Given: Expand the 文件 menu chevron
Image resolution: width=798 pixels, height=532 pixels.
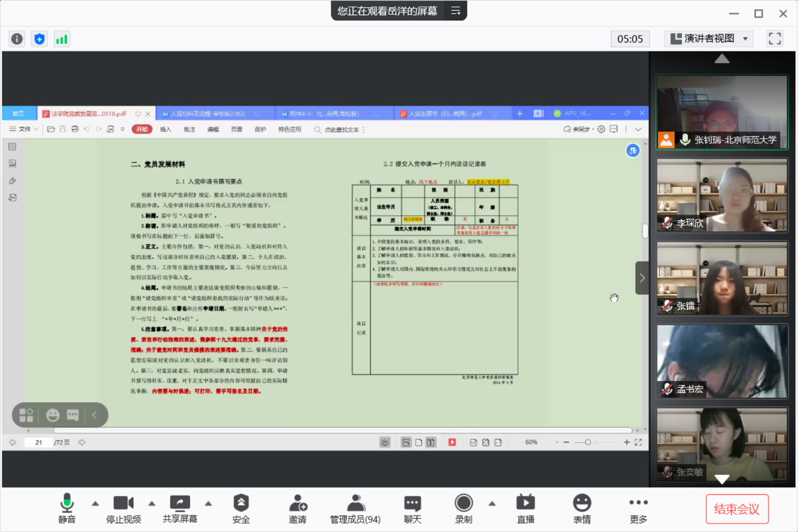Looking at the screenshot, I should [x=37, y=129].
